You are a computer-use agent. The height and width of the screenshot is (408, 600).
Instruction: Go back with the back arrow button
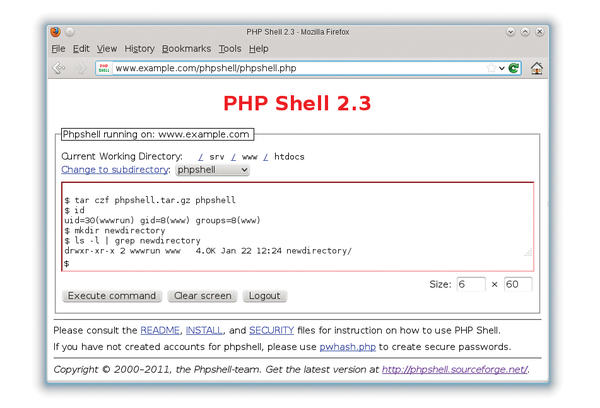(59, 68)
